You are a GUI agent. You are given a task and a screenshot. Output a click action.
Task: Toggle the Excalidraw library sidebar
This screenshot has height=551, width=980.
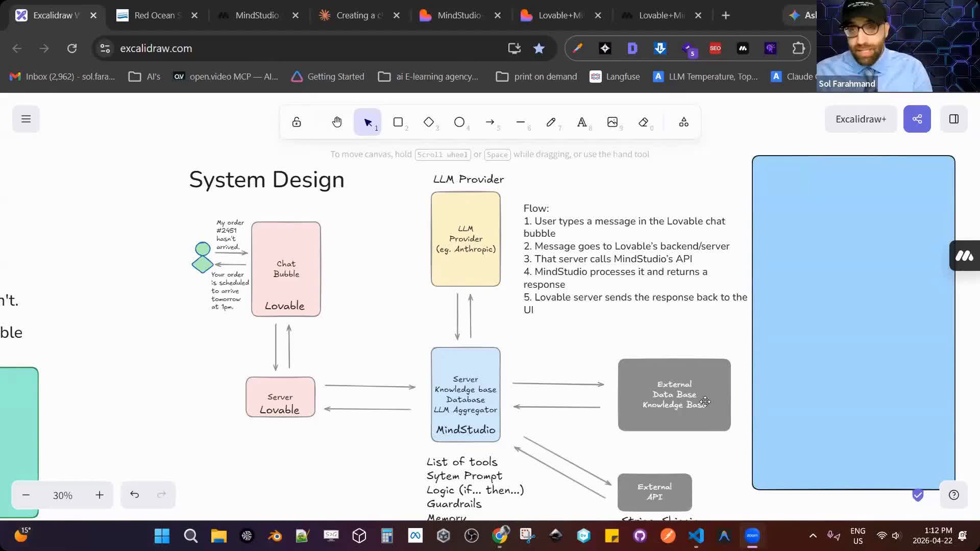[954, 119]
